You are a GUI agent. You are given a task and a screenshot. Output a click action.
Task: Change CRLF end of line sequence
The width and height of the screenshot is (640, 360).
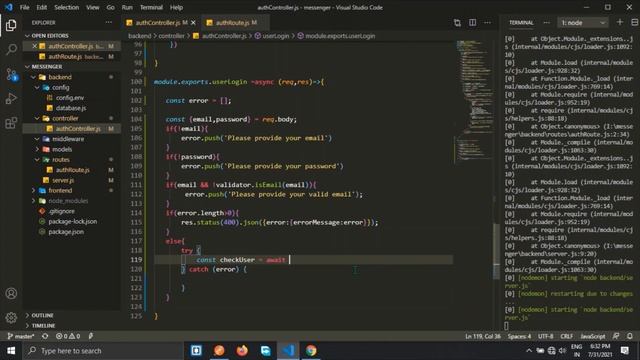click(567, 336)
